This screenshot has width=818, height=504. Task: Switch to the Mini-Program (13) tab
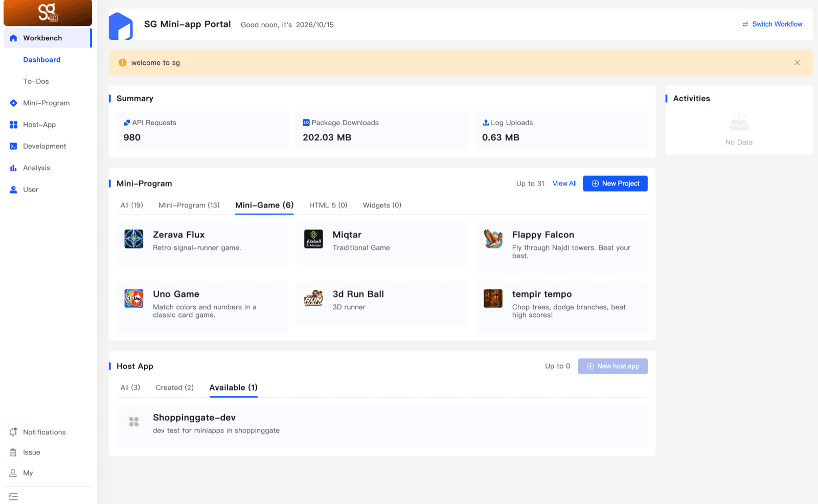(x=189, y=205)
